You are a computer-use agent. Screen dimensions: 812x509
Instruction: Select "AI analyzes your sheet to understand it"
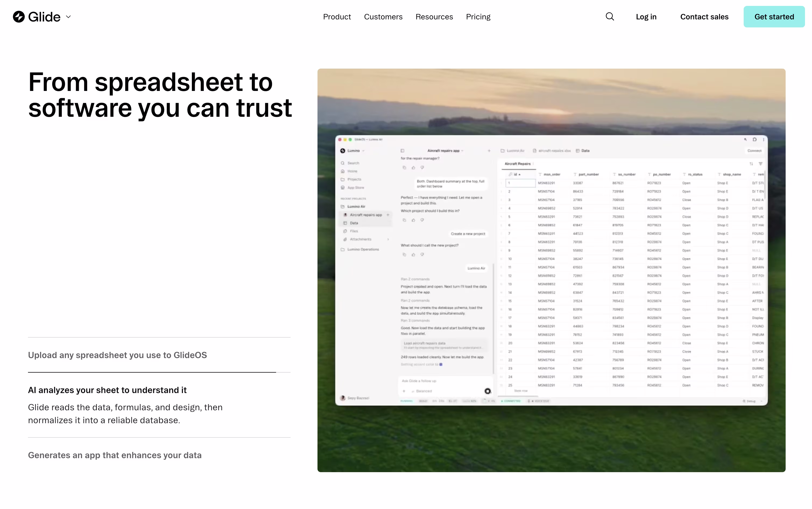107,390
